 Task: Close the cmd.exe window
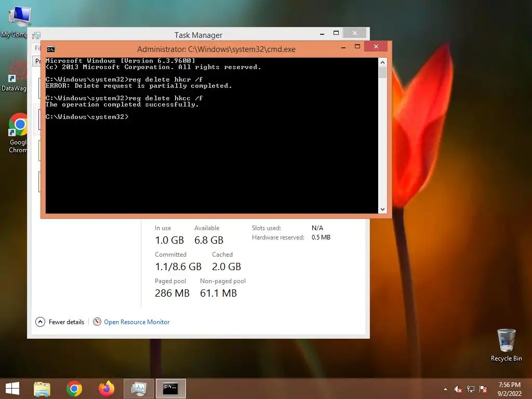(376, 46)
